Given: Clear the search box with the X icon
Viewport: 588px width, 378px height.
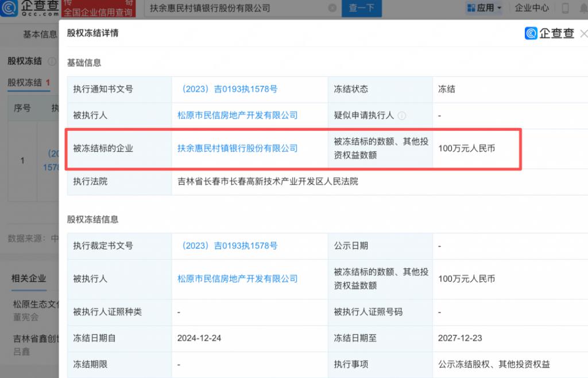Looking at the screenshot, I should click(x=332, y=8).
